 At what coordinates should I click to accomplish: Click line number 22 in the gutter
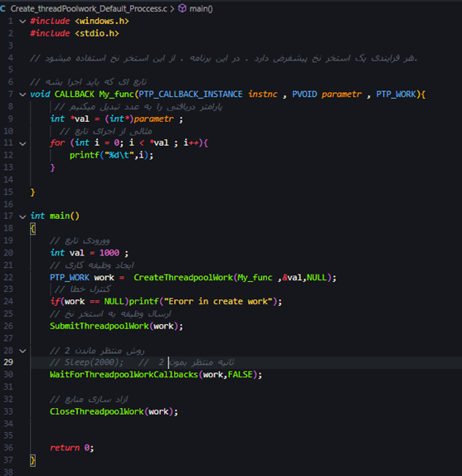(x=8, y=277)
